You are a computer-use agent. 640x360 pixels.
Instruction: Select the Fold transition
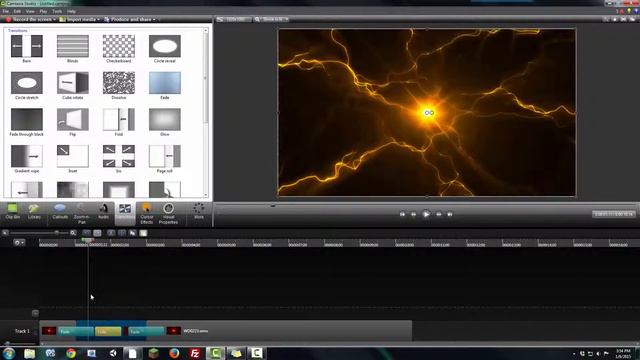[119, 120]
